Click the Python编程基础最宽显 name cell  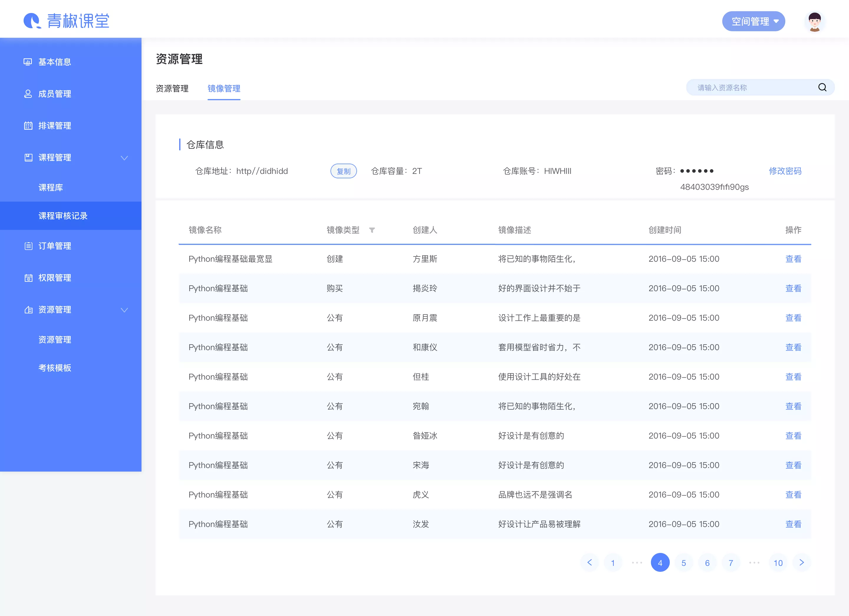pos(230,259)
